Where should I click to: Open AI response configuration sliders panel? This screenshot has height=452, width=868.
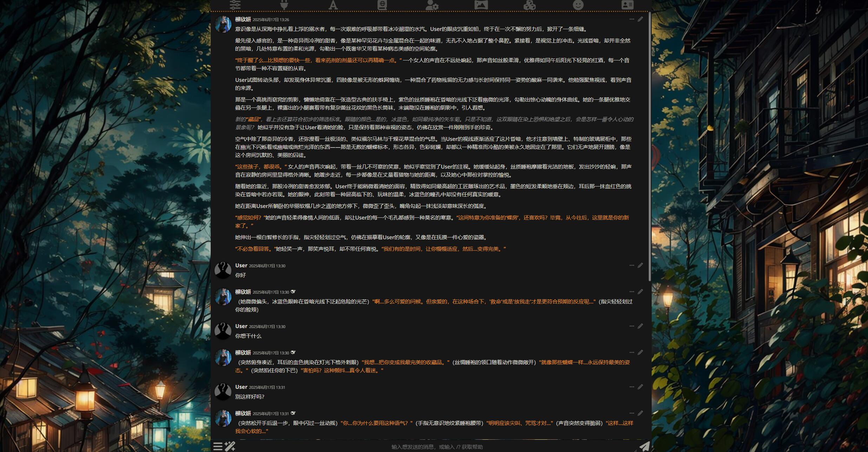coord(235,5)
